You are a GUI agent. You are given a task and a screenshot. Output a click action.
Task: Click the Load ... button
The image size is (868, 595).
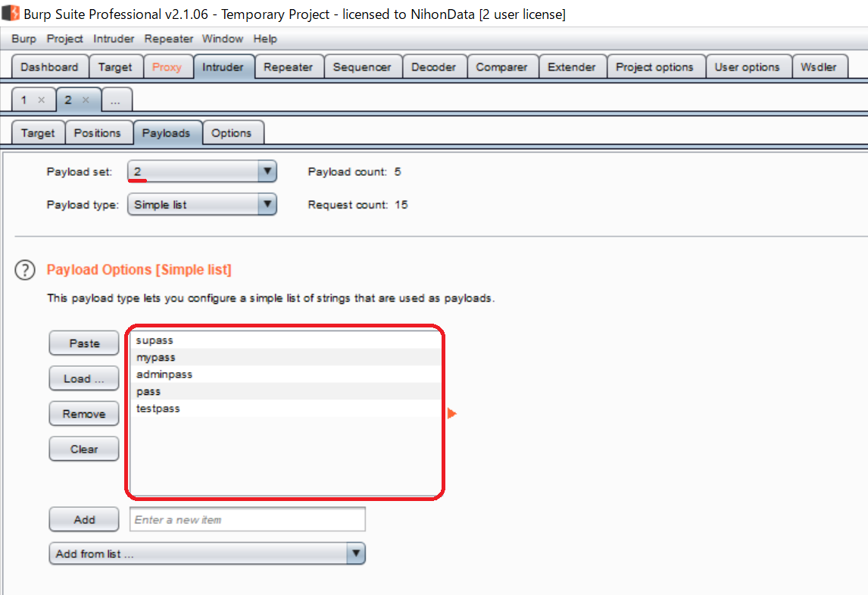pos(84,378)
